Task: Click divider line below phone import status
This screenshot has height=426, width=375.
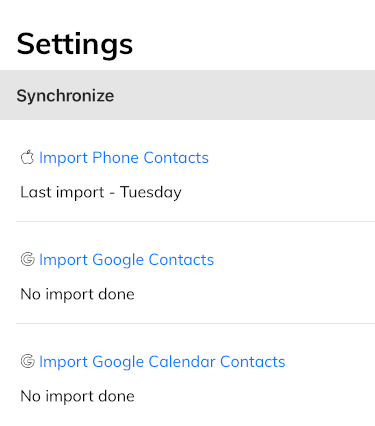Action: point(195,221)
